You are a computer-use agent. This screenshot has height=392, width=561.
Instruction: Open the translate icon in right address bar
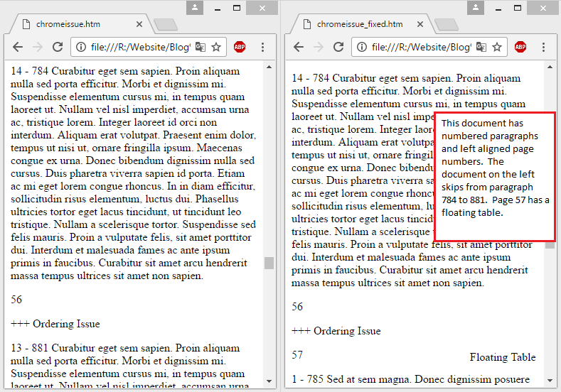pyautogui.click(x=481, y=47)
